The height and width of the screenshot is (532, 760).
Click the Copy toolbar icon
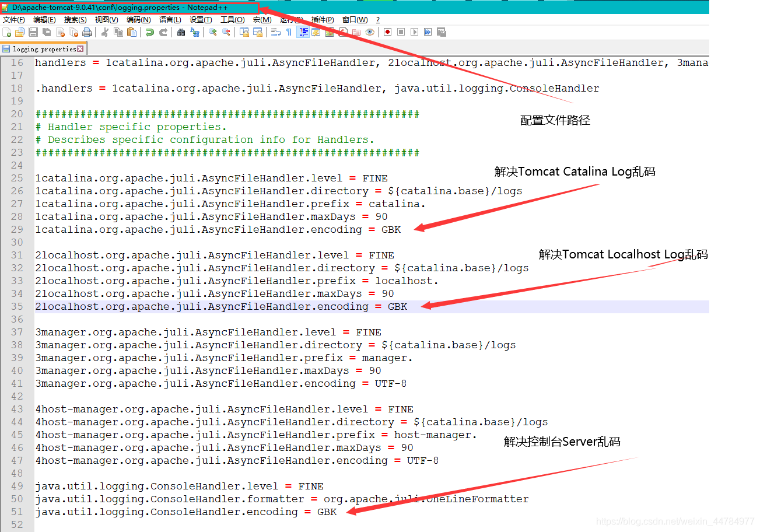118,32
